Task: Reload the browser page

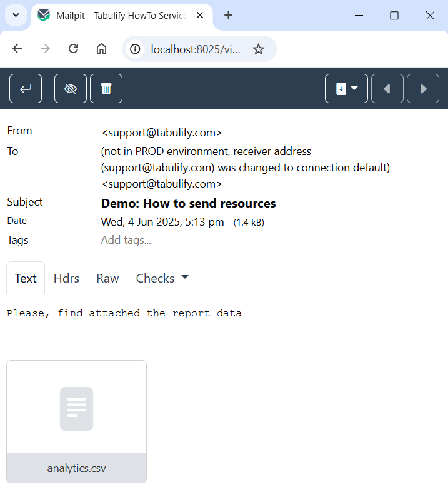Action: pyautogui.click(x=73, y=49)
